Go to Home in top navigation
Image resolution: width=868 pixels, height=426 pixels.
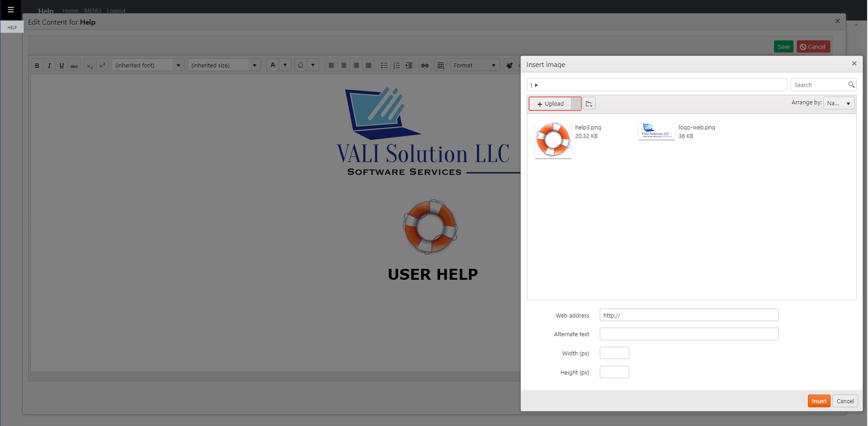[x=70, y=10]
